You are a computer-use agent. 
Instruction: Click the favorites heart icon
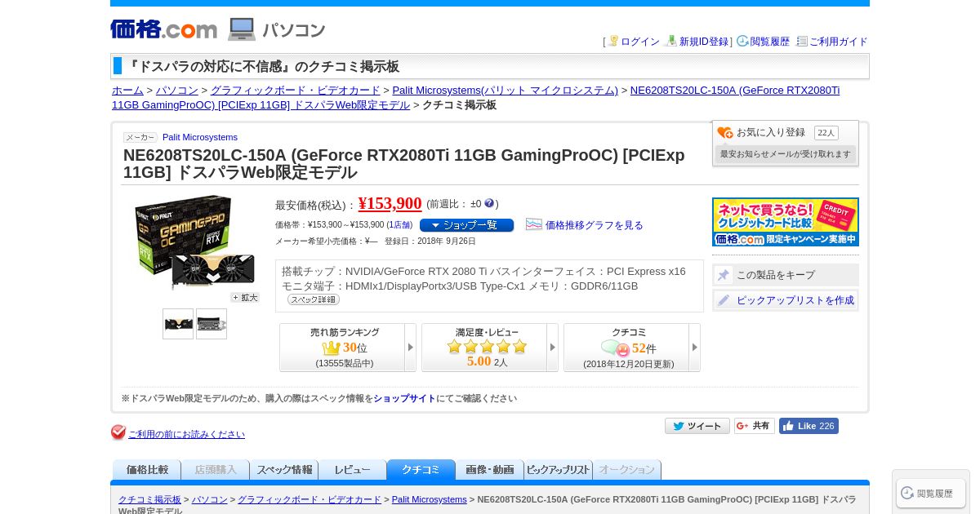(x=725, y=132)
